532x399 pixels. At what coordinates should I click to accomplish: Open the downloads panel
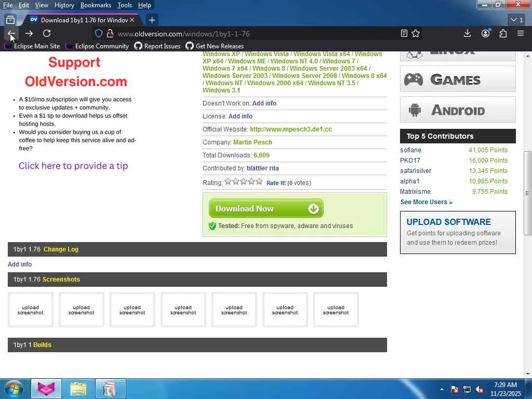point(467,33)
